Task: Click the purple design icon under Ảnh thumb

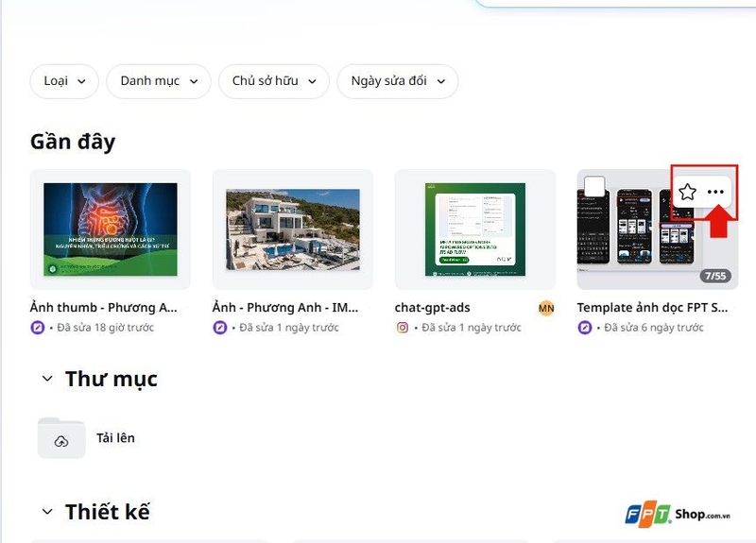Action: [38, 328]
